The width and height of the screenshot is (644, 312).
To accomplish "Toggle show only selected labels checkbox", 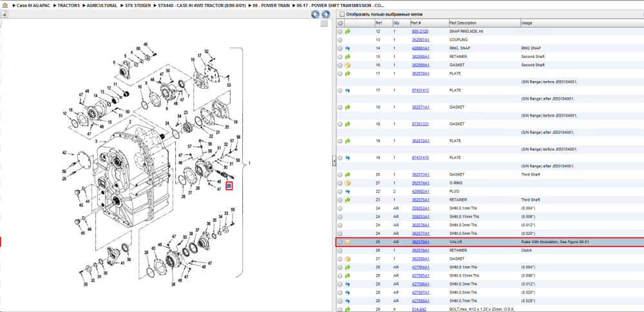I will (342, 14).
